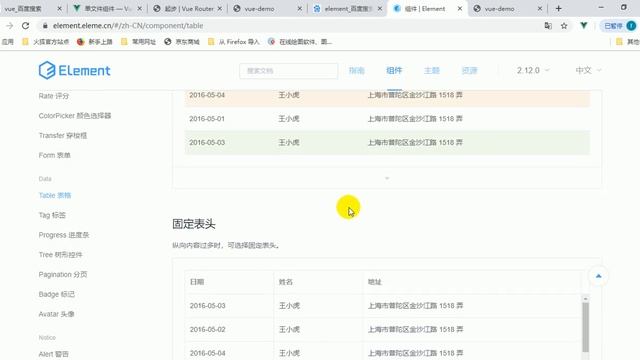The image size is (640, 360).
Task: Open a new browser tab
Action: click(558, 8)
